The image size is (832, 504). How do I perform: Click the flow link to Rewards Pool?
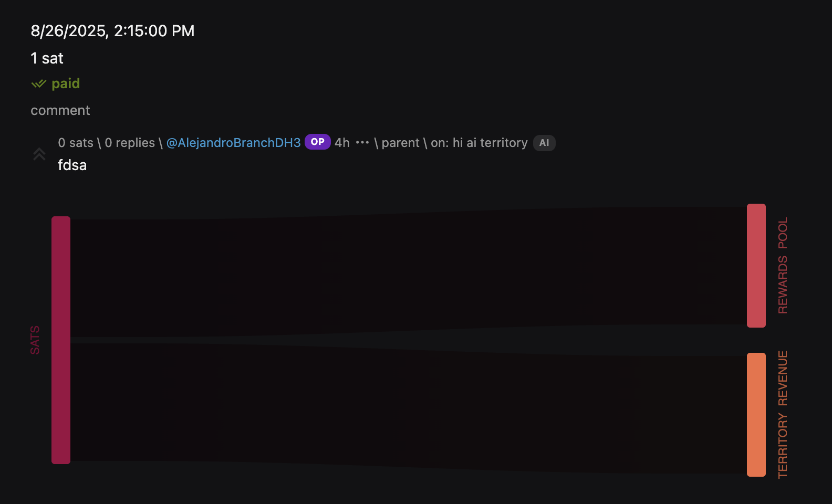[x=409, y=272]
